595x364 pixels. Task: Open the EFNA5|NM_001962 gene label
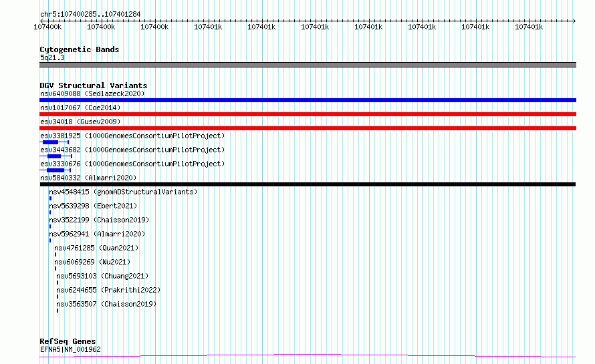[x=70, y=349]
